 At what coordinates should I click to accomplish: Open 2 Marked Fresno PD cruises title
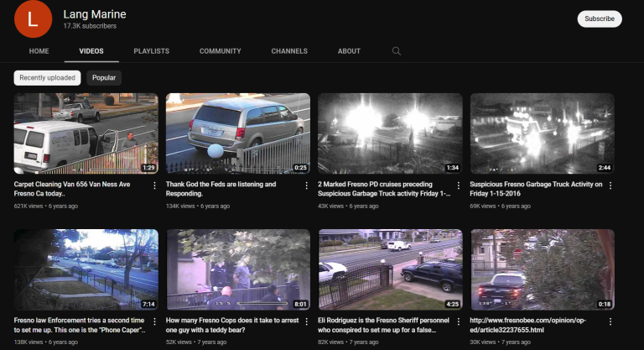[384, 189]
